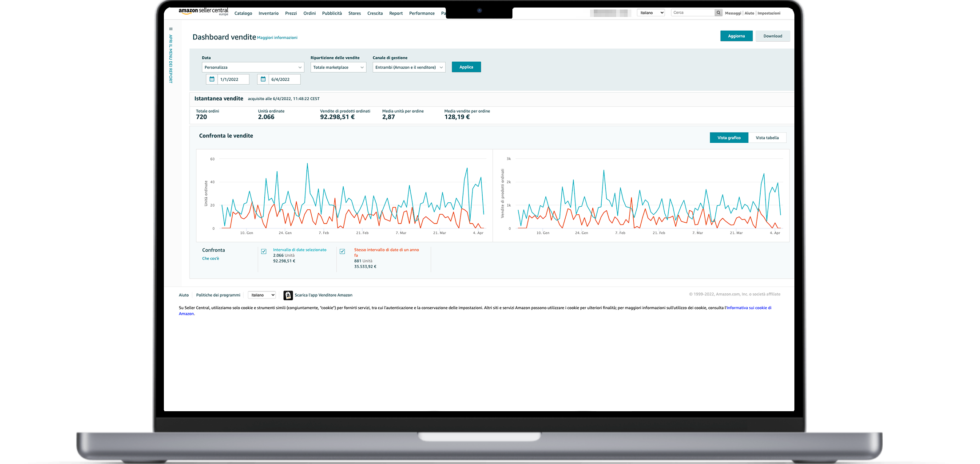Image resolution: width=980 pixels, height=464 pixels.
Task: Open the Pubblicità menu
Action: point(332,13)
